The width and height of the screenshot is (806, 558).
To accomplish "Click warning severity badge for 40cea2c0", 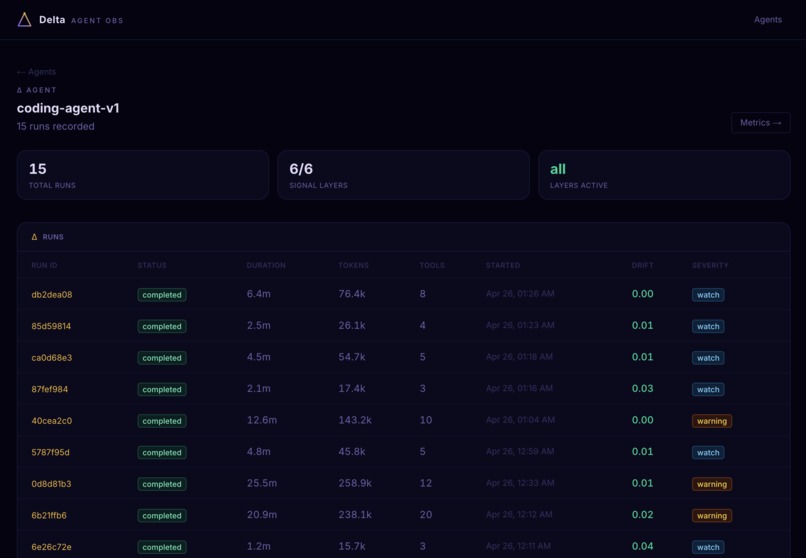I will tap(712, 421).
